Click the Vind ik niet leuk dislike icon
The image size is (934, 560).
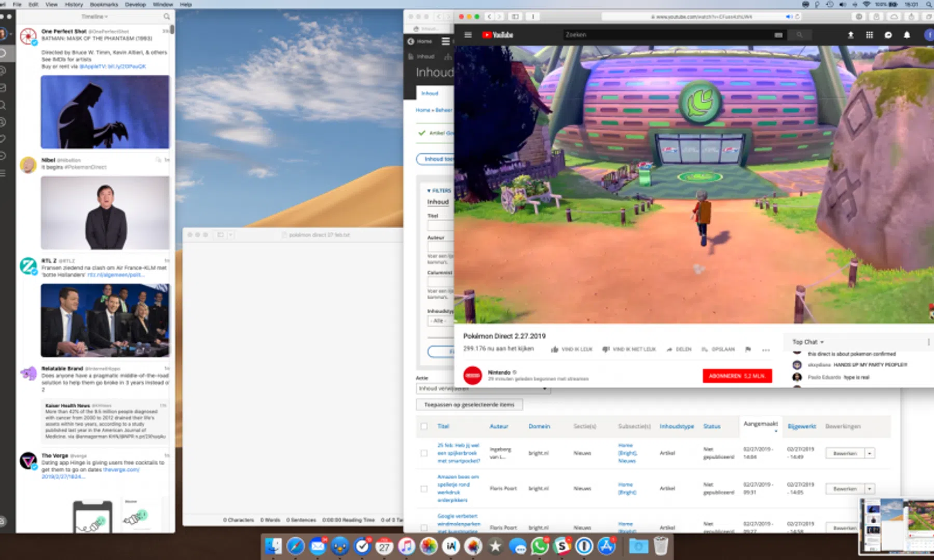606,349
